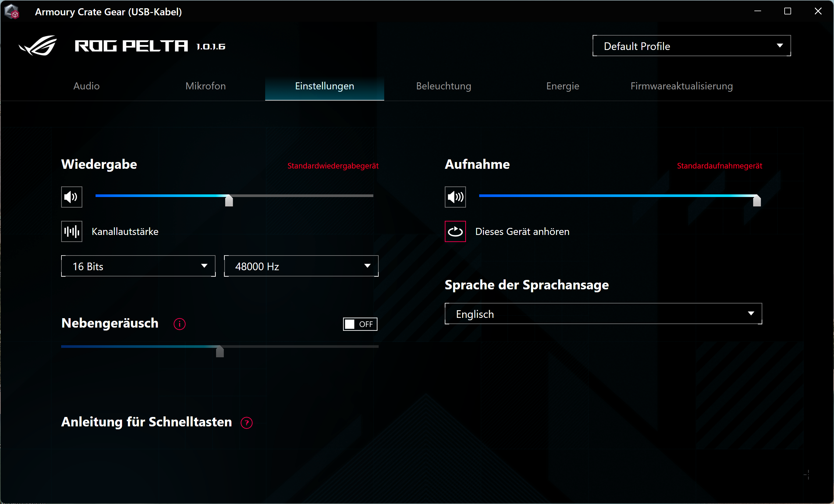Show the Nebengeräusch info icon tooltip
This screenshot has height=504, width=834.
tap(179, 324)
